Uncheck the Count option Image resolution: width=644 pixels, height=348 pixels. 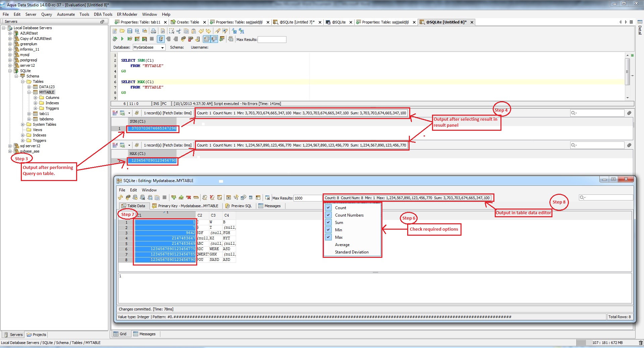pyautogui.click(x=328, y=208)
